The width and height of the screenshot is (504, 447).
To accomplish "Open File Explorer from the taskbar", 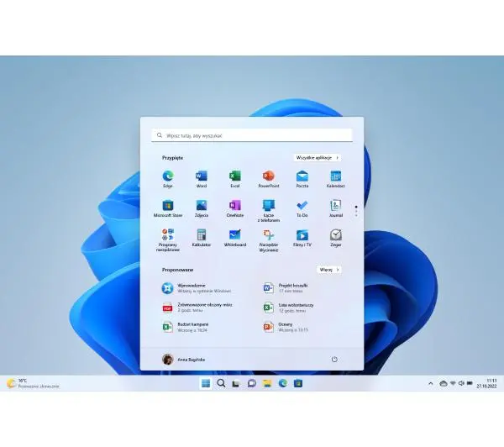I will pyautogui.click(x=267, y=383).
